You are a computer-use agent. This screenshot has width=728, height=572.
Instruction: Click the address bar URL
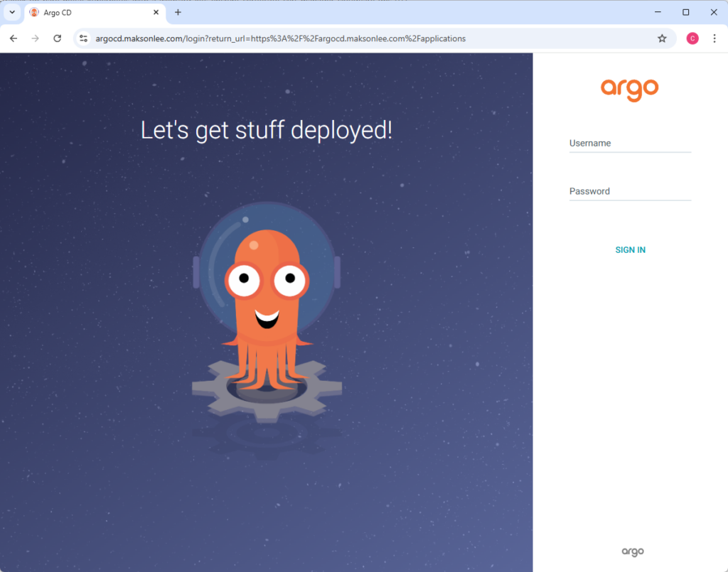click(281, 38)
